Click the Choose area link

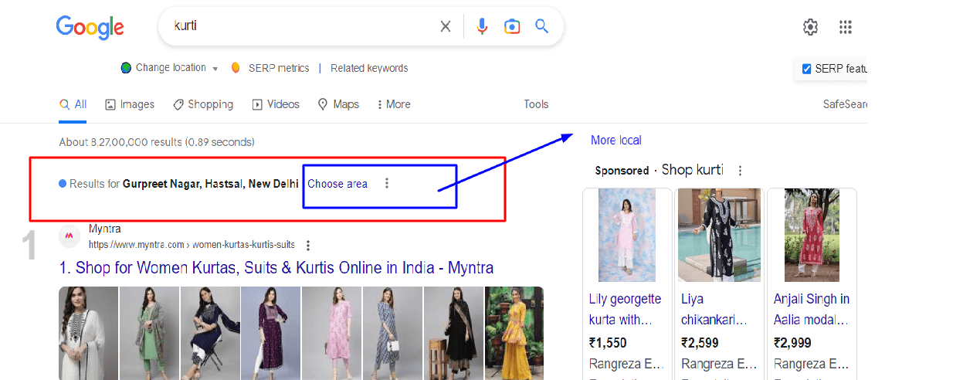[337, 184]
